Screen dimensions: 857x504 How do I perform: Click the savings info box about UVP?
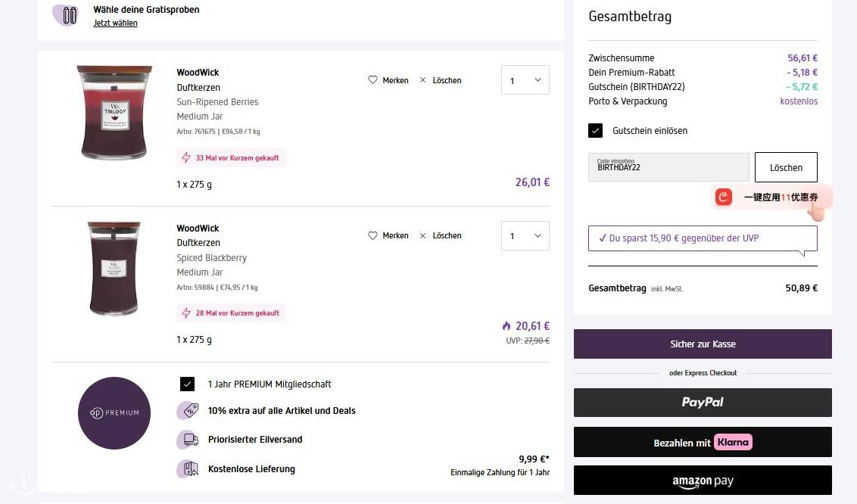702,238
